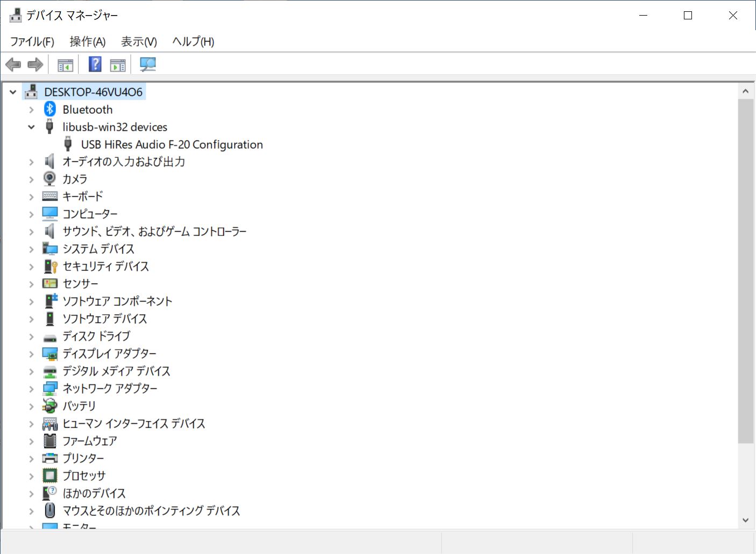Select the keyboard icon beside キーボード
The height and width of the screenshot is (554, 756).
[x=50, y=197]
